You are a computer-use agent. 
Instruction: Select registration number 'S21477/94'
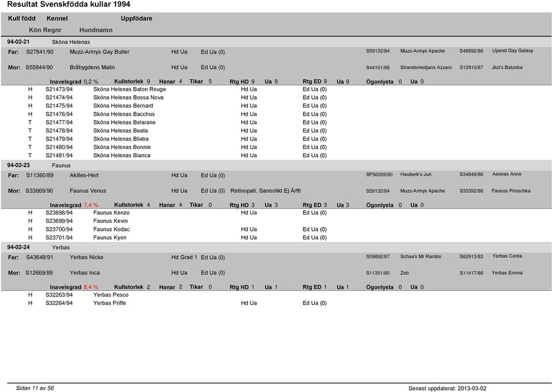click(x=59, y=122)
